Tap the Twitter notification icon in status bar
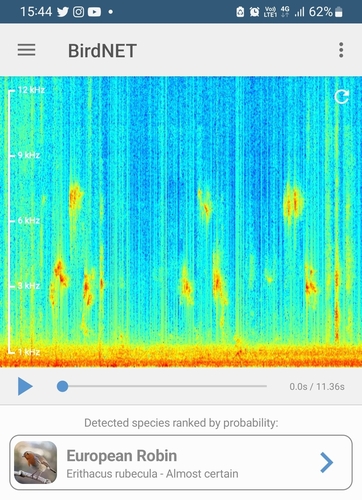This screenshot has height=500, width=362. click(63, 12)
